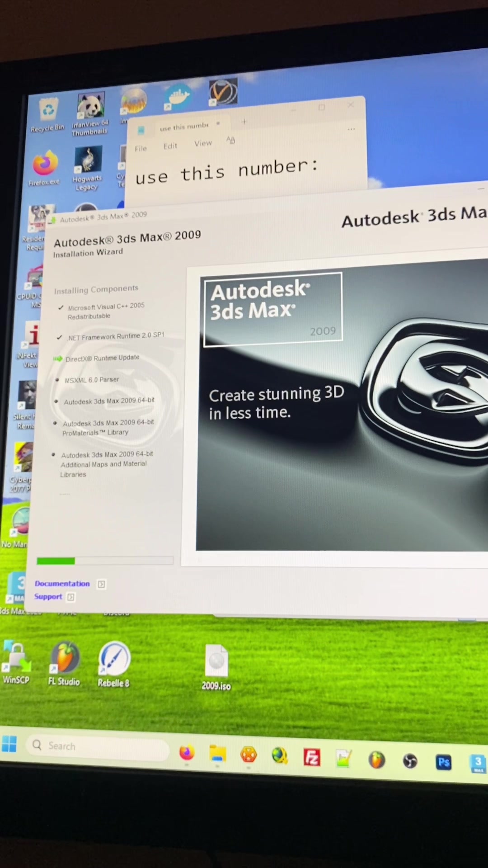The width and height of the screenshot is (488, 868).
Task: Select the 2009.iso file on the desktop
Action: coord(216,667)
